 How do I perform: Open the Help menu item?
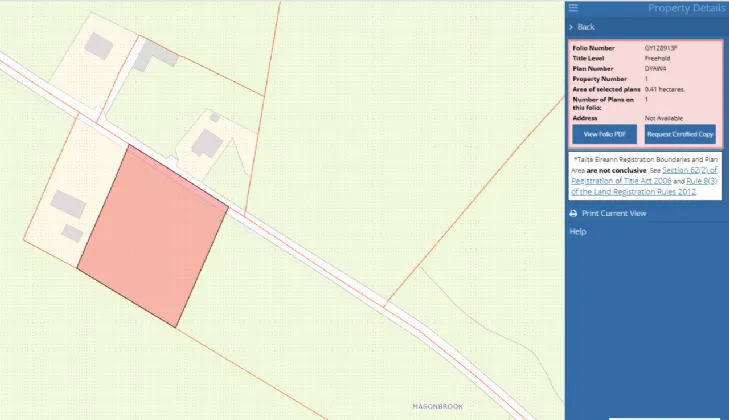click(577, 232)
